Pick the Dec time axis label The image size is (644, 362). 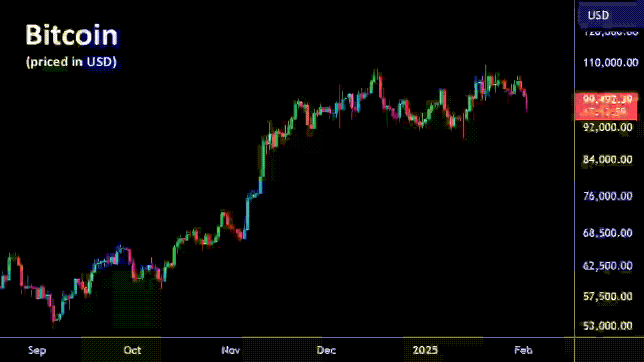coord(327,350)
